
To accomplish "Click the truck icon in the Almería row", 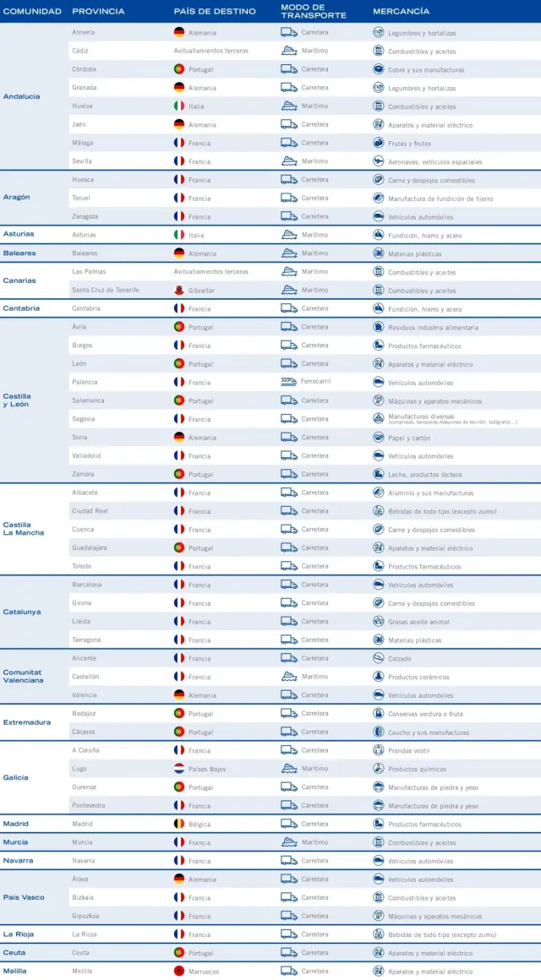I will point(289,32).
